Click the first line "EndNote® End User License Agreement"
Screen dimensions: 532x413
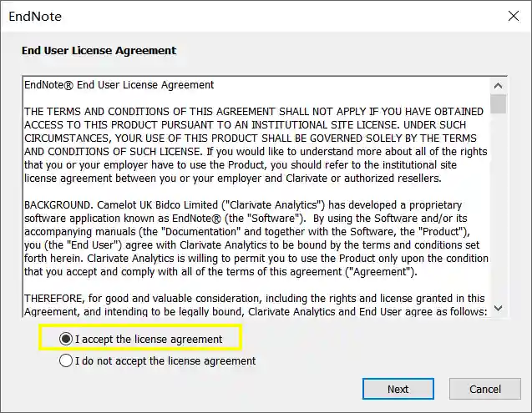(119, 85)
